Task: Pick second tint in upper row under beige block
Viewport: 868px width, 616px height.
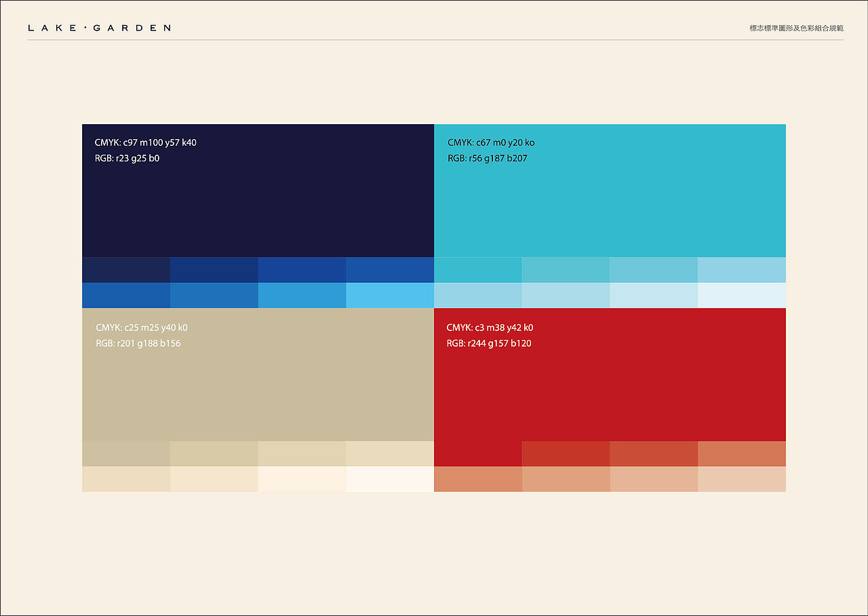Action: (214, 454)
